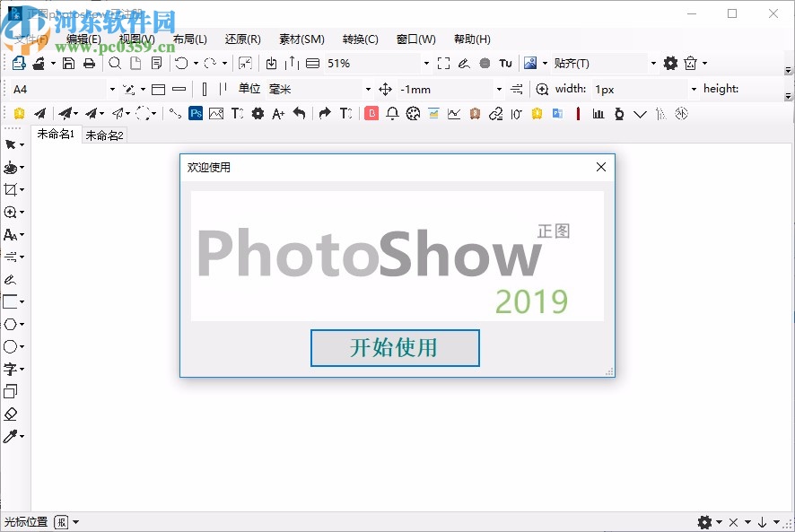Click the Print icon on the top toolbar

pyautogui.click(x=88, y=63)
